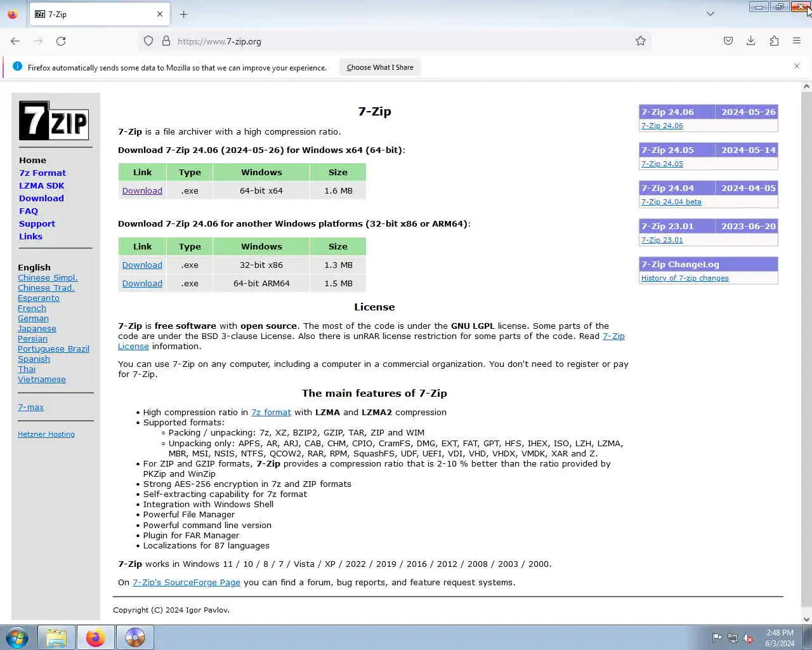812x650 pixels.
Task: Open the Download sidebar item
Action: click(x=41, y=199)
